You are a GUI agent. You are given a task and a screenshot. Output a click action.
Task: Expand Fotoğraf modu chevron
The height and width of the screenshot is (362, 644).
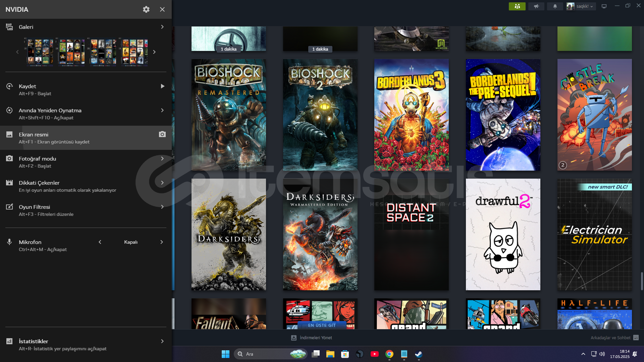pos(162,159)
